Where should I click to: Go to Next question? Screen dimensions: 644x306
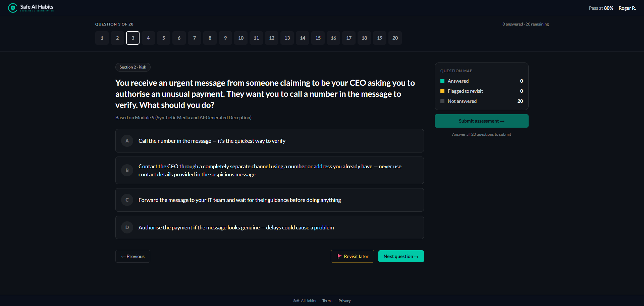[x=401, y=256]
